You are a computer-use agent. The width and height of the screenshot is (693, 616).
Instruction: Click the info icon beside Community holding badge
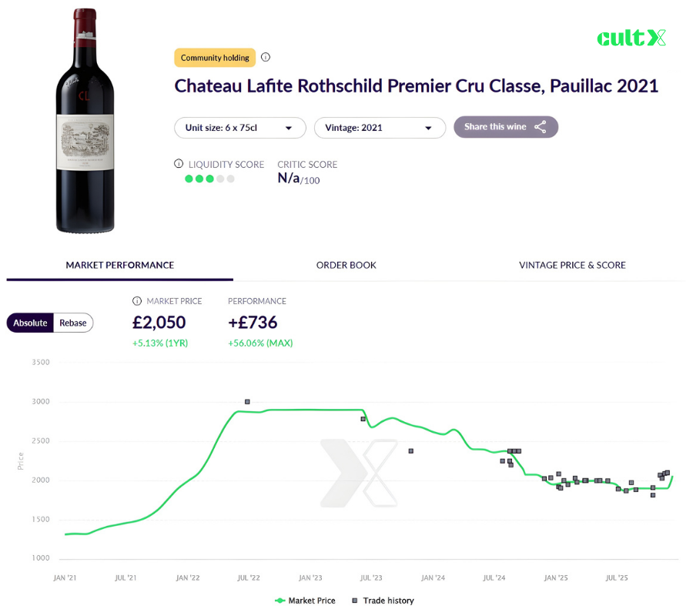click(x=266, y=57)
